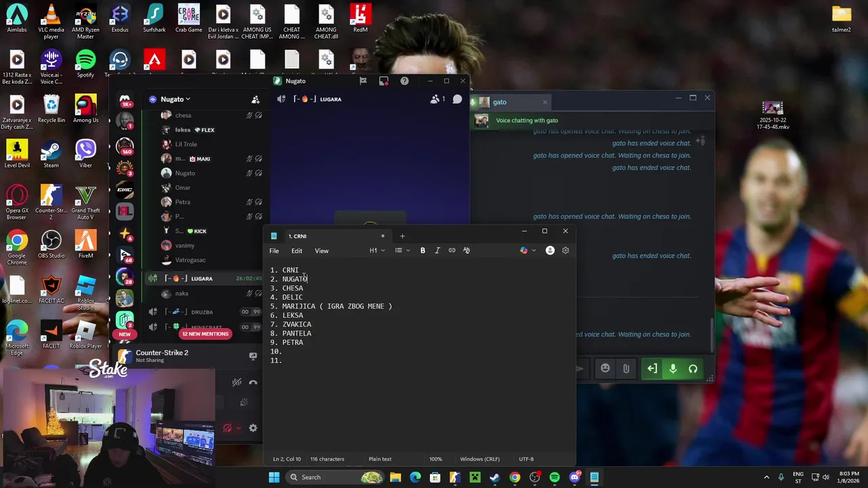Open FACEIT AC desktop icon
Viewport: 868px width, 488px height.
(52, 291)
